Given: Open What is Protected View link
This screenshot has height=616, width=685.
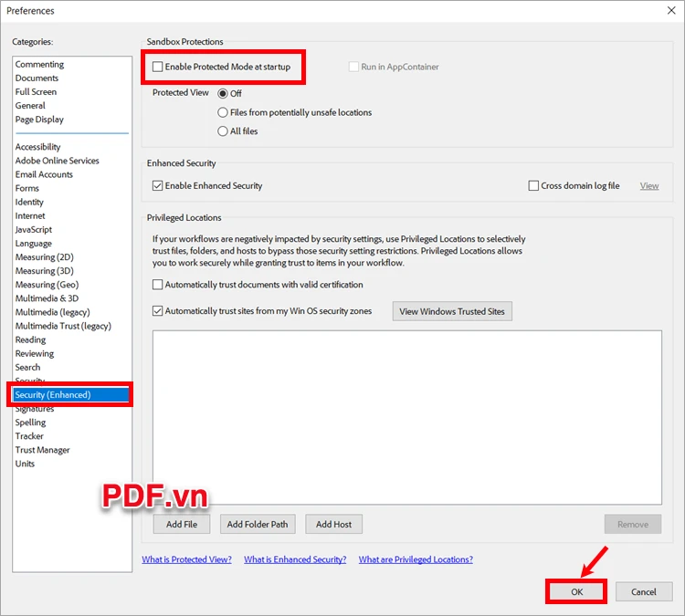Looking at the screenshot, I should pyautogui.click(x=186, y=559).
